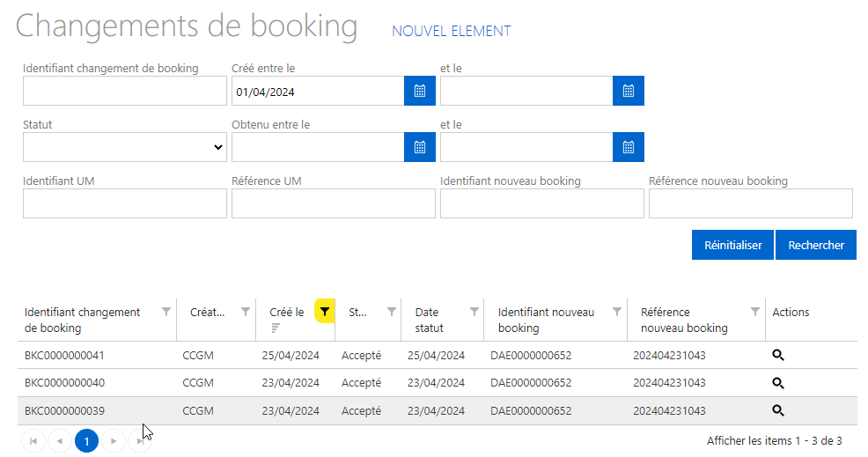Open filter menu for the 'St...' column
This screenshot has height=457, width=868.
(392, 312)
